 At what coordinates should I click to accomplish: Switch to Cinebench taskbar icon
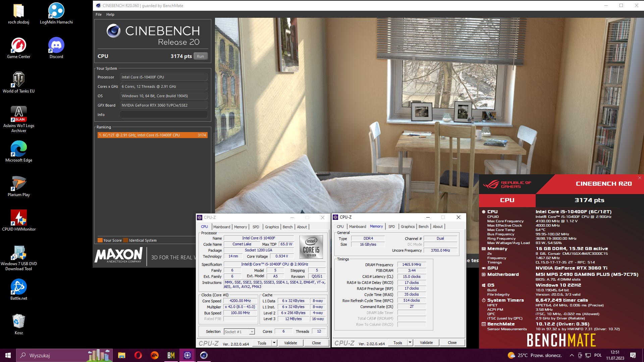[x=204, y=355]
